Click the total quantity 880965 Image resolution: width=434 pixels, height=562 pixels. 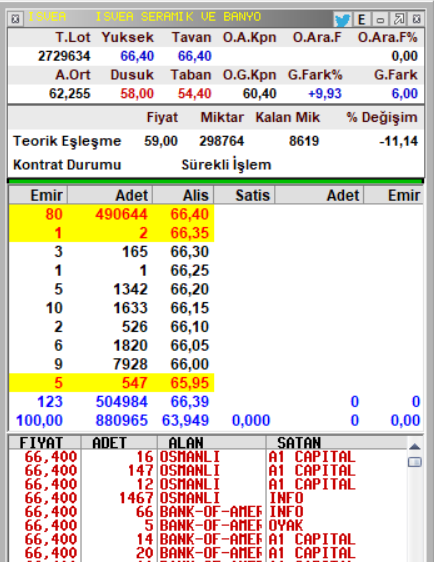click(121, 420)
